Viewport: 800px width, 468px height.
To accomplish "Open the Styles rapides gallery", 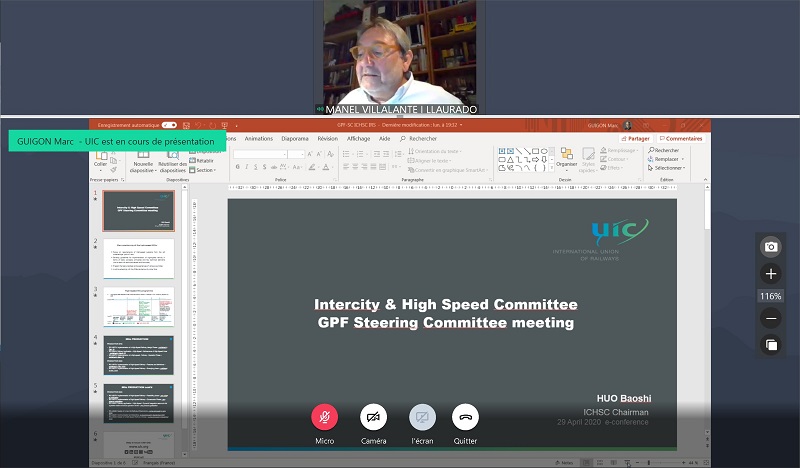I will pos(588,161).
